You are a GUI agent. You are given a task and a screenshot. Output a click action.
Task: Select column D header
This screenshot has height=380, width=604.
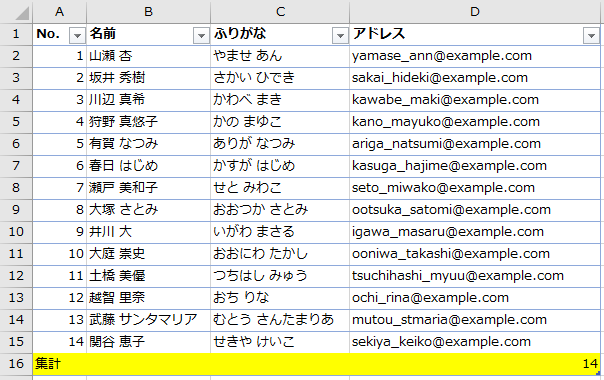point(475,12)
